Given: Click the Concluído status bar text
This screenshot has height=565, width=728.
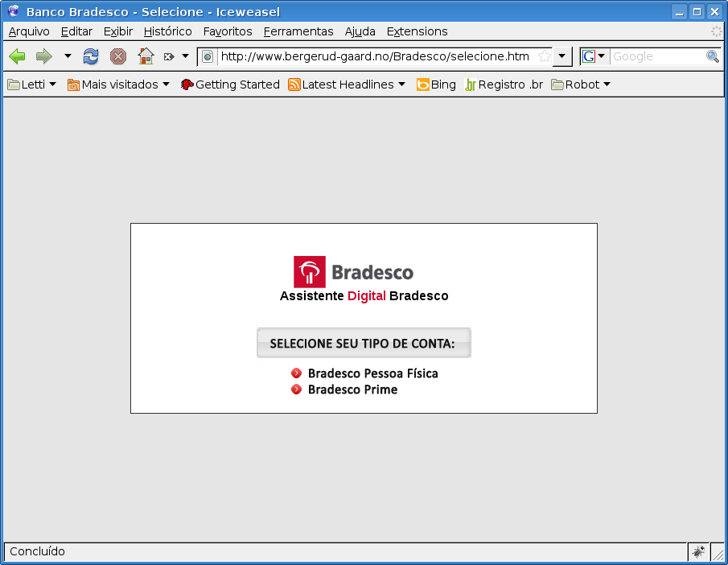Looking at the screenshot, I should [x=37, y=551].
